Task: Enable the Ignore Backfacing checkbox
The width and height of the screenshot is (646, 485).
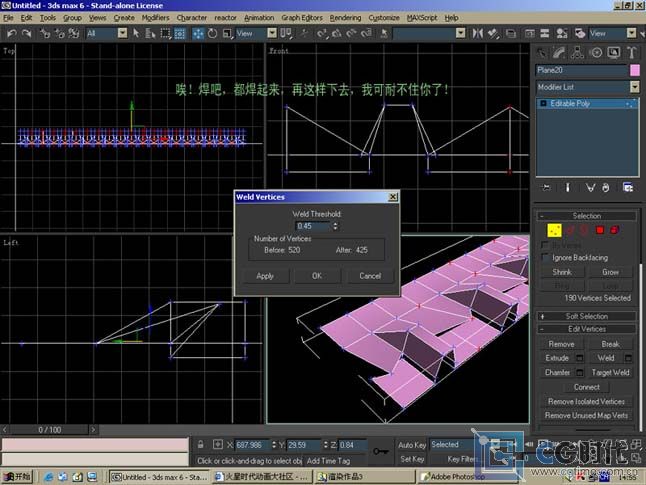Action: tap(545, 258)
